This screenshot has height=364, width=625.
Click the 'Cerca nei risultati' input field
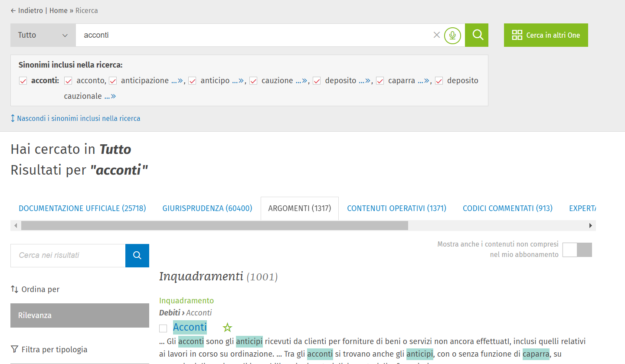68,256
